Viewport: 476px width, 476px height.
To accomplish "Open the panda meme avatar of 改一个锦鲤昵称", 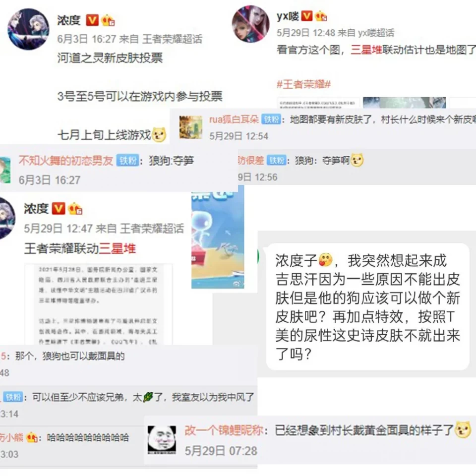I will 162,440.
